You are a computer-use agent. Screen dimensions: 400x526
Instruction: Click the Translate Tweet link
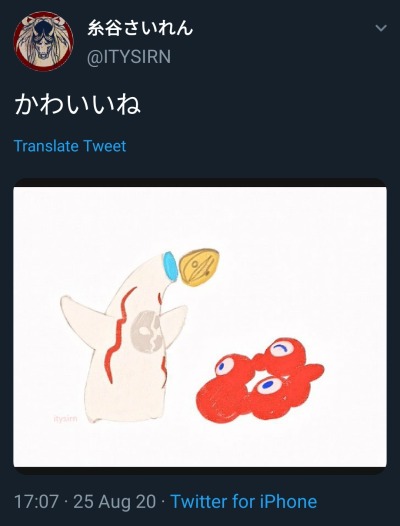(70, 146)
